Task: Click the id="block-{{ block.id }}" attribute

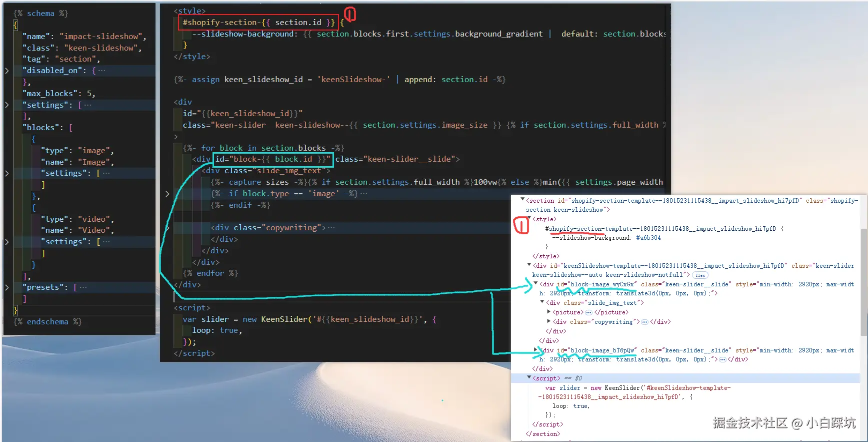Action: 273,159
